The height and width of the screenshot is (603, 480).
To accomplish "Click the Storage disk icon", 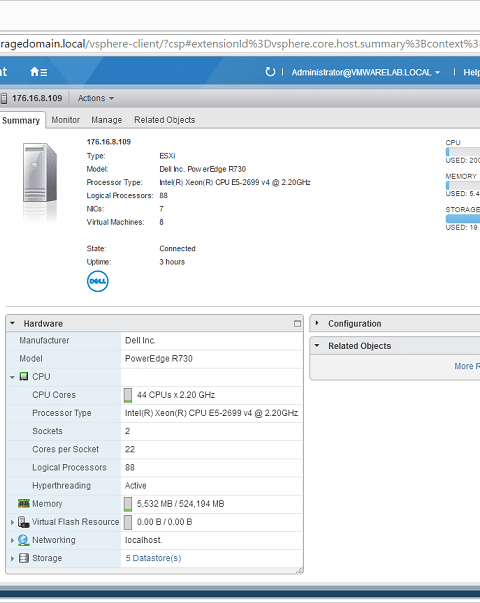I will coord(24,558).
